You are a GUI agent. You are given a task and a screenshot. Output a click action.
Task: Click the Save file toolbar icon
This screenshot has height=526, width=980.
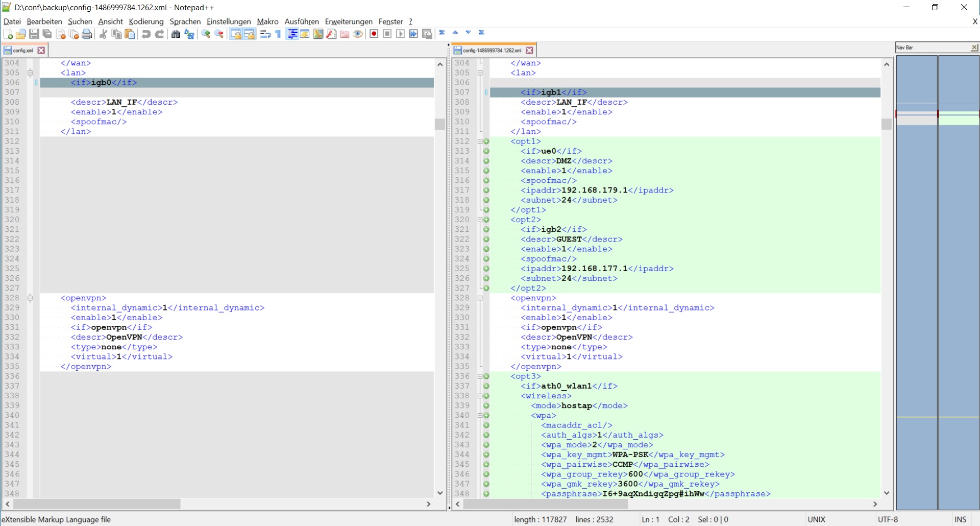click(x=34, y=34)
